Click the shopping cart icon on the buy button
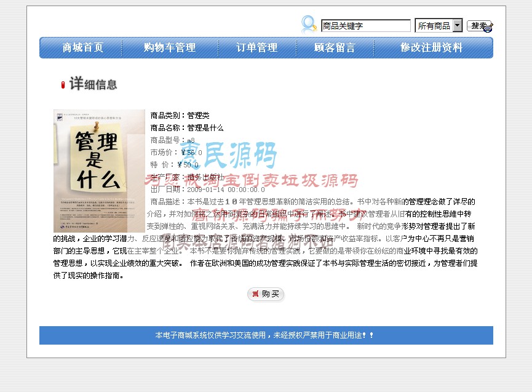The width and height of the screenshot is (532, 392). (255, 294)
